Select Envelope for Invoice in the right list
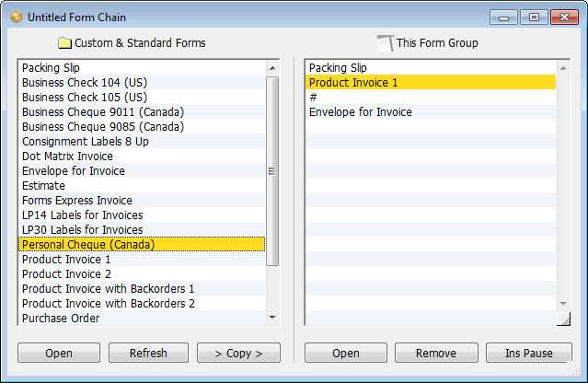Image resolution: width=588 pixels, height=383 pixels. 431,111
